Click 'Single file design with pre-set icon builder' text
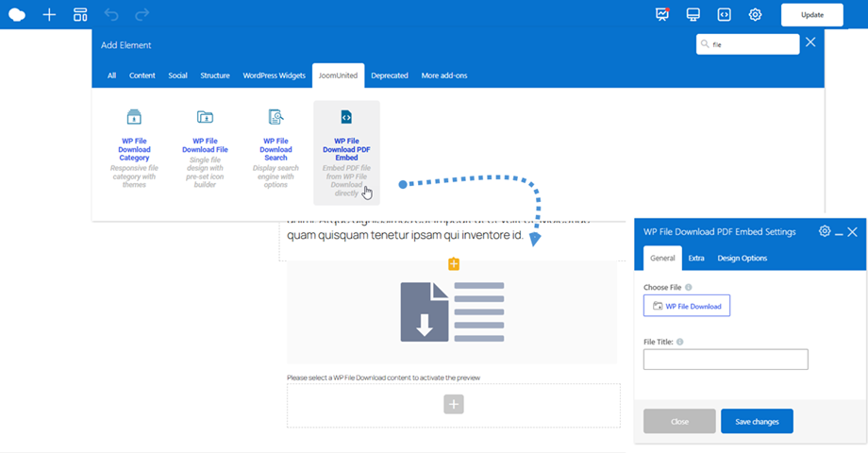This screenshot has width=868, height=453. pyautogui.click(x=205, y=172)
